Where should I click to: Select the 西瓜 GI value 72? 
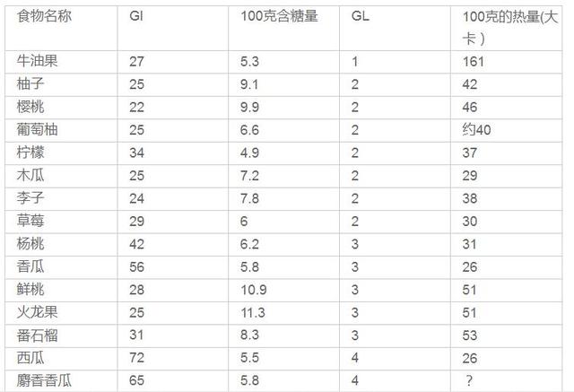[x=137, y=358]
